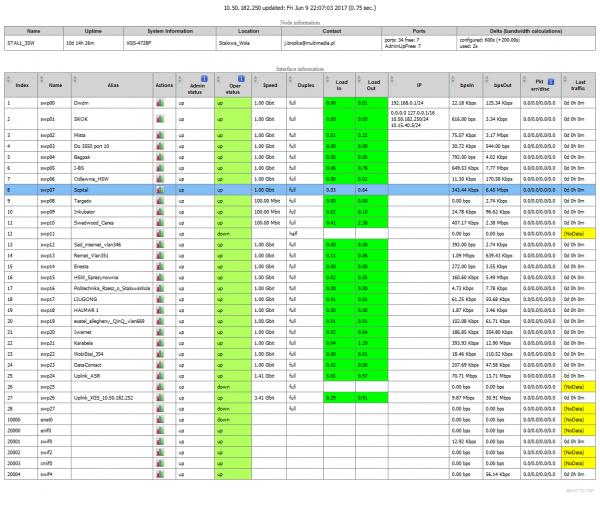Click the graph icon for eth0 row
600x511 pixels.
point(159,421)
